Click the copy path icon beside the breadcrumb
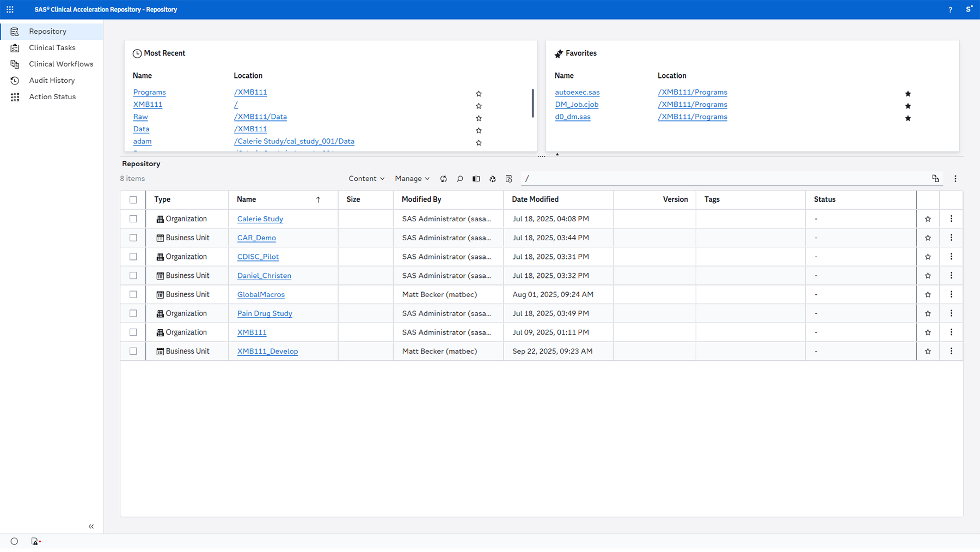This screenshot has width=980, height=552. [935, 178]
